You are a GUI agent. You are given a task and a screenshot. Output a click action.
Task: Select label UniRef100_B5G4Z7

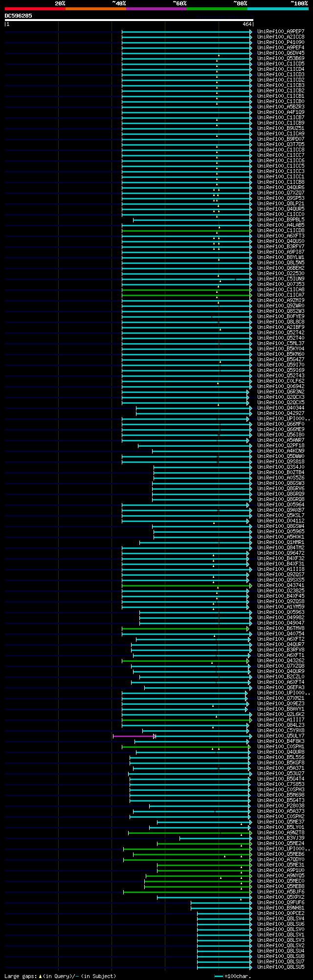click(281, 360)
